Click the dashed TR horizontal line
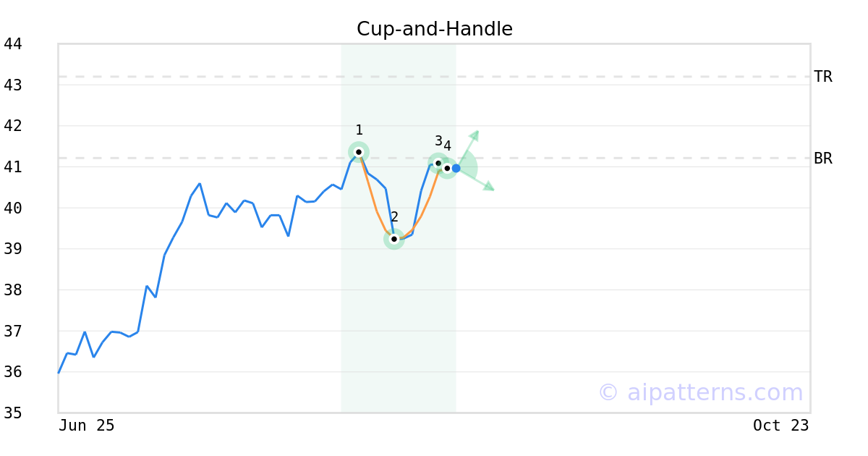 coord(434,76)
